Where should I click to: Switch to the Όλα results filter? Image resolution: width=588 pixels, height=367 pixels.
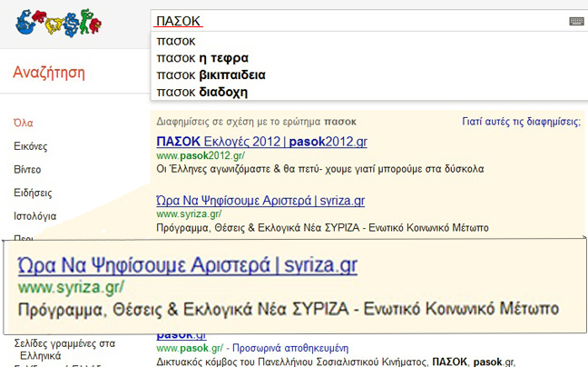(24, 123)
